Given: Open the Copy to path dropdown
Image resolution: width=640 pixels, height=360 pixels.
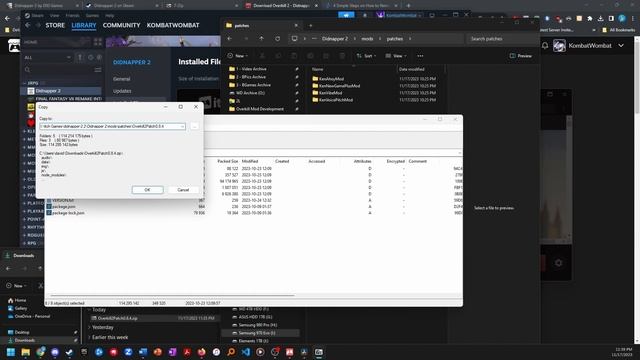Looking at the screenshot, I should click(182, 127).
